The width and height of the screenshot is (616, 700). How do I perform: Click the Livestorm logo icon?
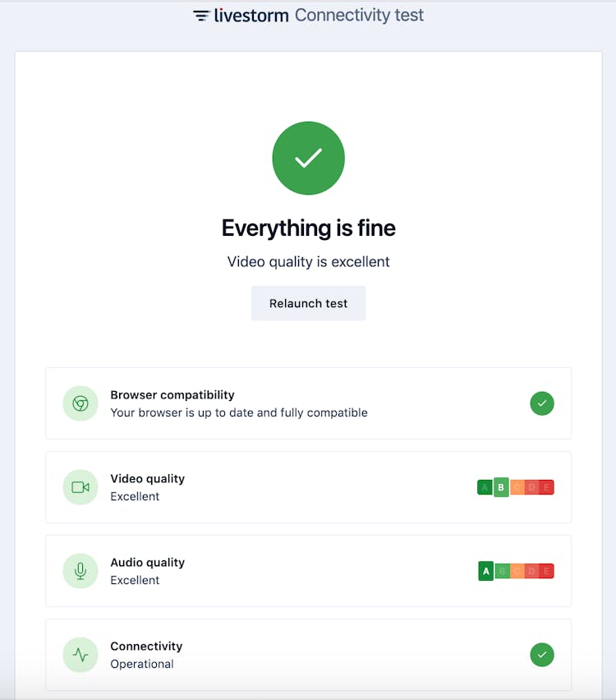201,16
